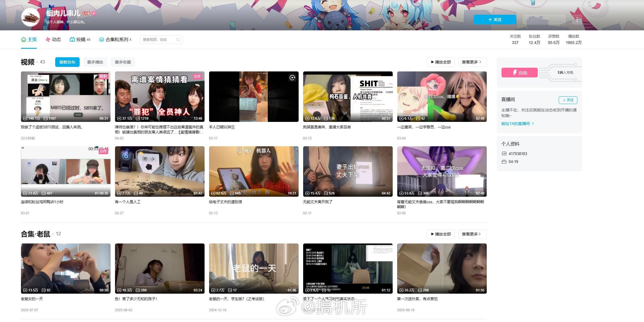Click the UID icon in 个人资料
This screenshot has height=322, width=644.
[x=504, y=154]
